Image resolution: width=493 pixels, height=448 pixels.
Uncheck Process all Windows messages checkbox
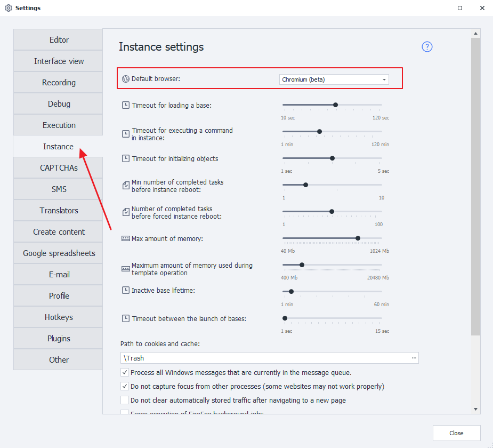[x=125, y=372]
